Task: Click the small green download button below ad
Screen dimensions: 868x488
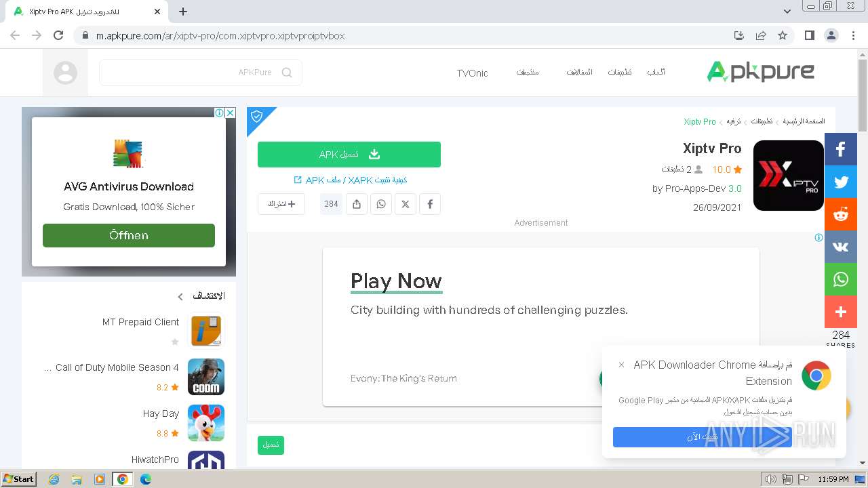Action: (271, 445)
